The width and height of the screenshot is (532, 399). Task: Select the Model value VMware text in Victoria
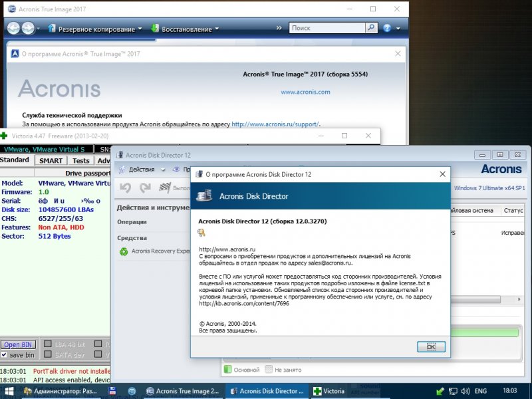tap(74, 184)
